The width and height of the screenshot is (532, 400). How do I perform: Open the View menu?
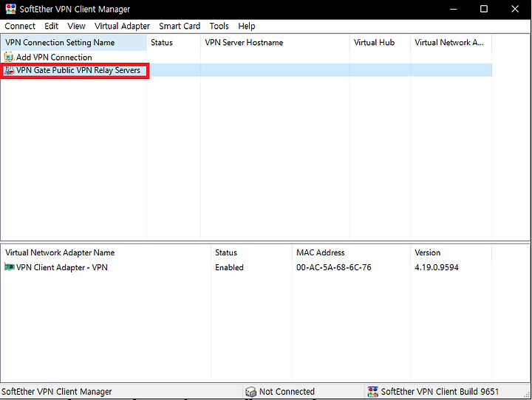(76, 26)
